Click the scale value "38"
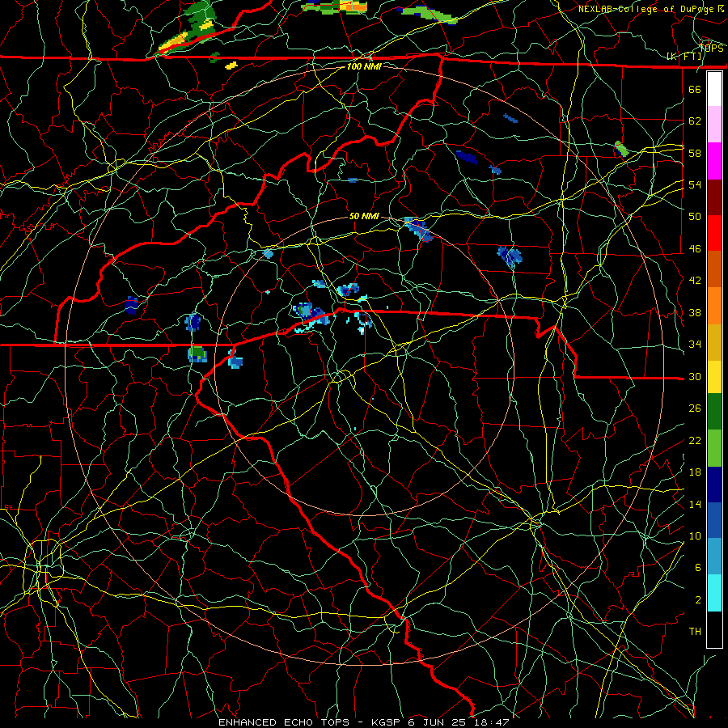Screen dimensions: 728x728 point(695,312)
